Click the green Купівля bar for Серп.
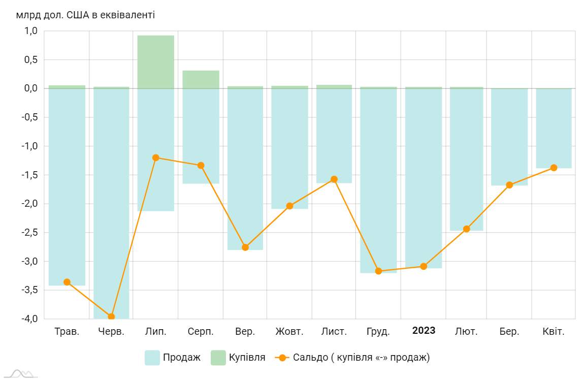Screen dimensions: 588x381 201,79
